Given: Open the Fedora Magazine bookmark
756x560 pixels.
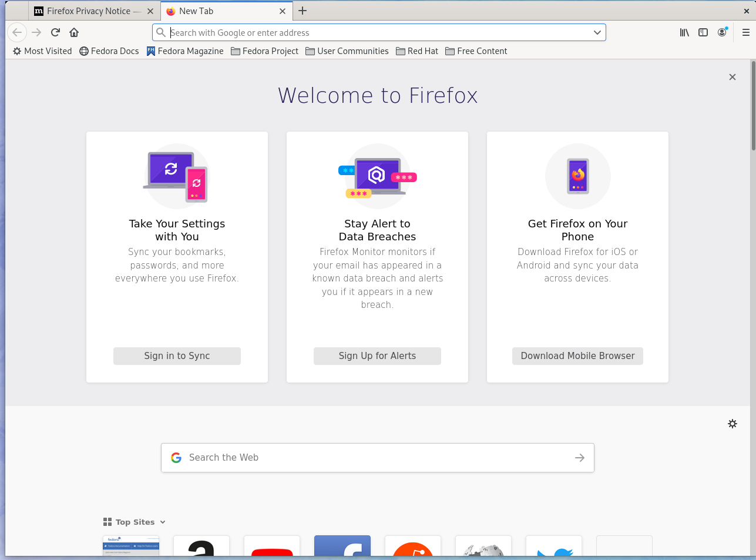Looking at the screenshot, I should click(x=185, y=51).
